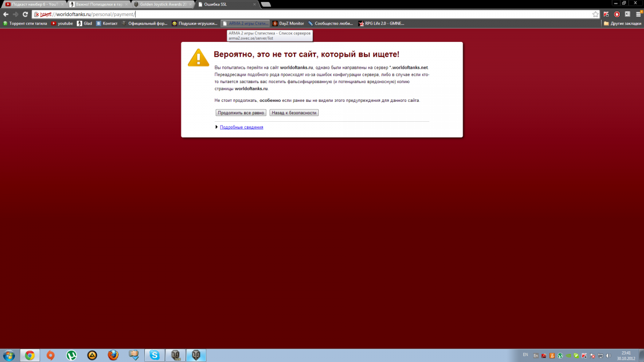
Task: Open uTorrent from the taskbar
Action: coord(71,355)
